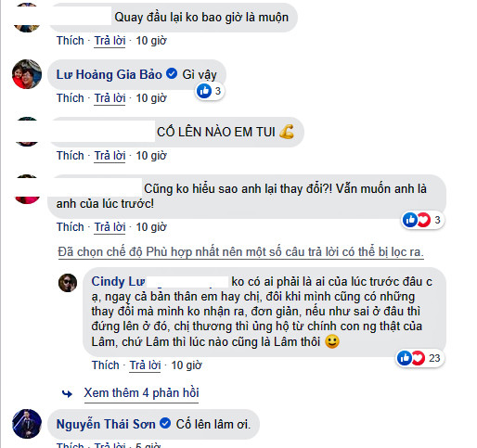Open Cindy Lư profile name link

118,282
